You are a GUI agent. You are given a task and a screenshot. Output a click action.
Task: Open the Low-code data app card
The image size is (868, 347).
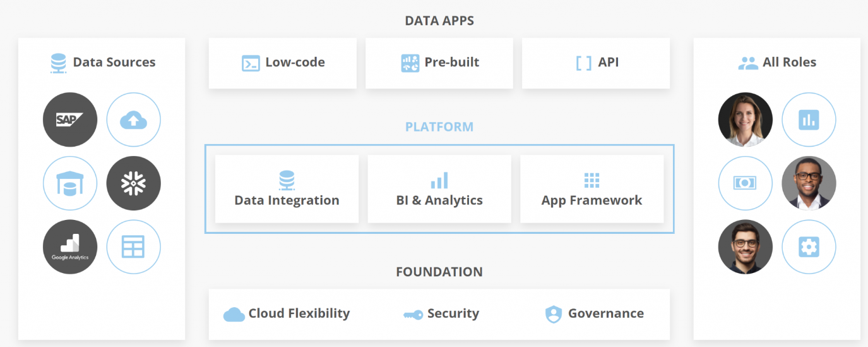pyautogui.click(x=283, y=63)
